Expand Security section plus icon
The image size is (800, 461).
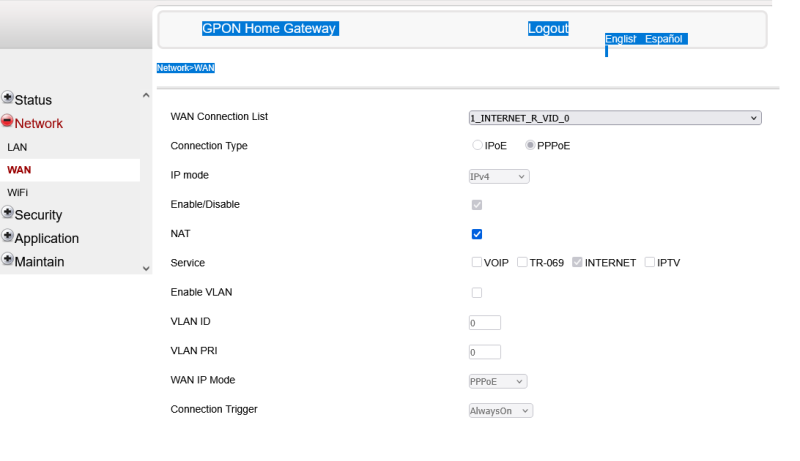pos(7,212)
